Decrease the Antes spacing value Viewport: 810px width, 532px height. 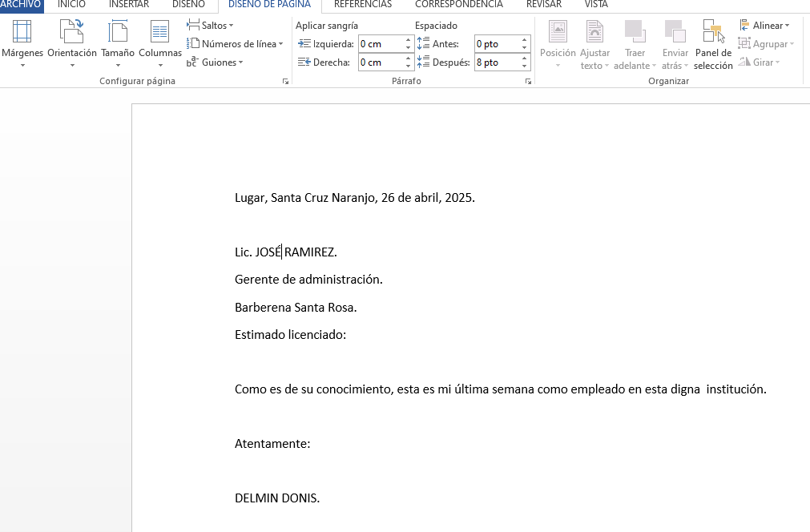tap(524, 47)
